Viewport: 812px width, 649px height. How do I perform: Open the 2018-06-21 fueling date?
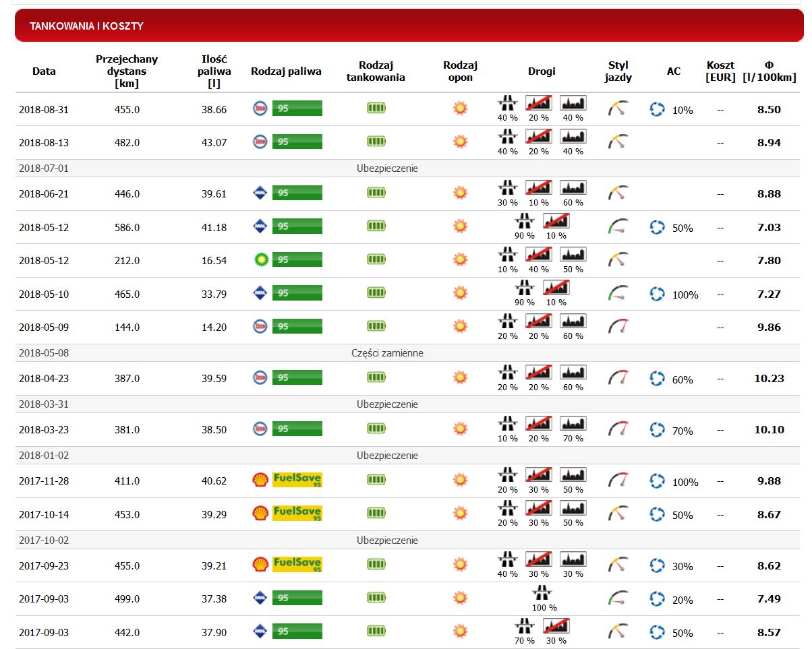(x=44, y=194)
